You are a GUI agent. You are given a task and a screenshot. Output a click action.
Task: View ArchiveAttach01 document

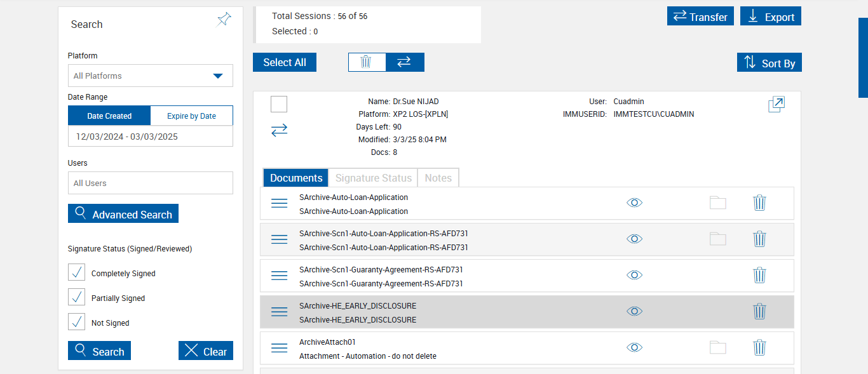coord(634,347)
